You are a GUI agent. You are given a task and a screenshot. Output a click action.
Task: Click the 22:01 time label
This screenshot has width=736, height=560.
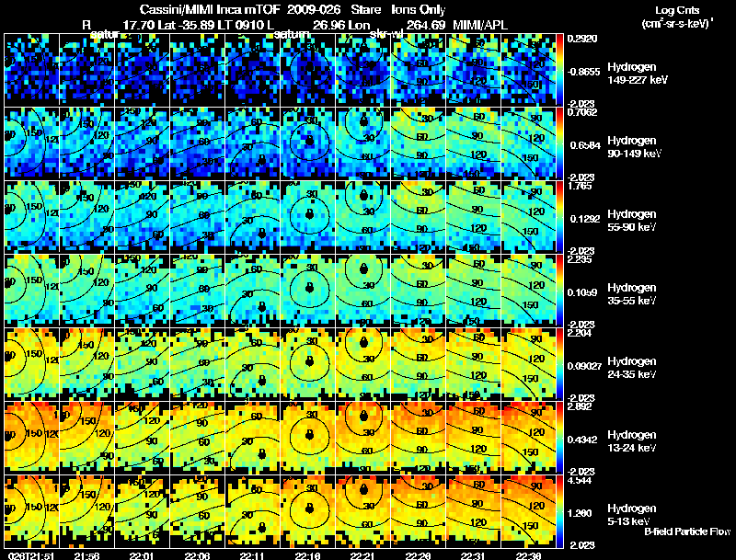pos(143,555)
